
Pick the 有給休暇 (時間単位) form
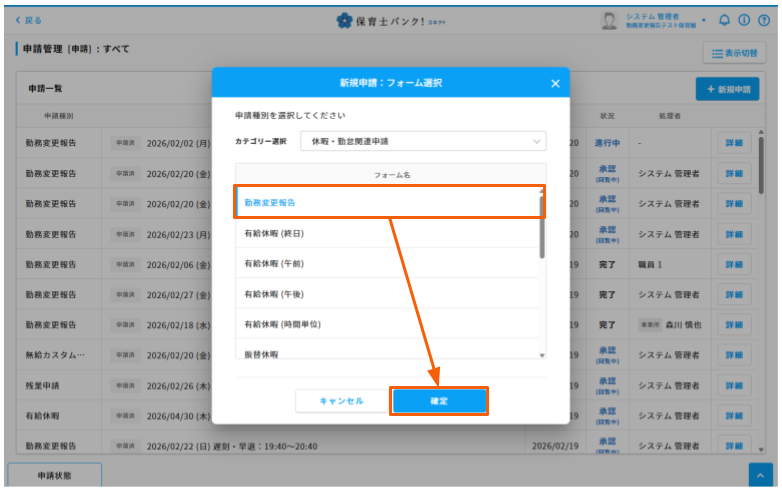coord(388,325)
